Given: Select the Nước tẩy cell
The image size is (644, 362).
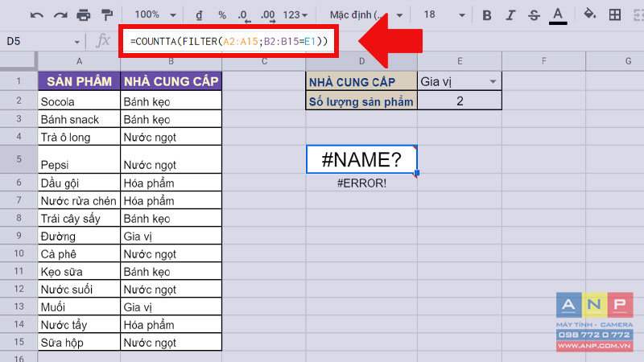Looking at the screenshot, I should click(79, 324).
